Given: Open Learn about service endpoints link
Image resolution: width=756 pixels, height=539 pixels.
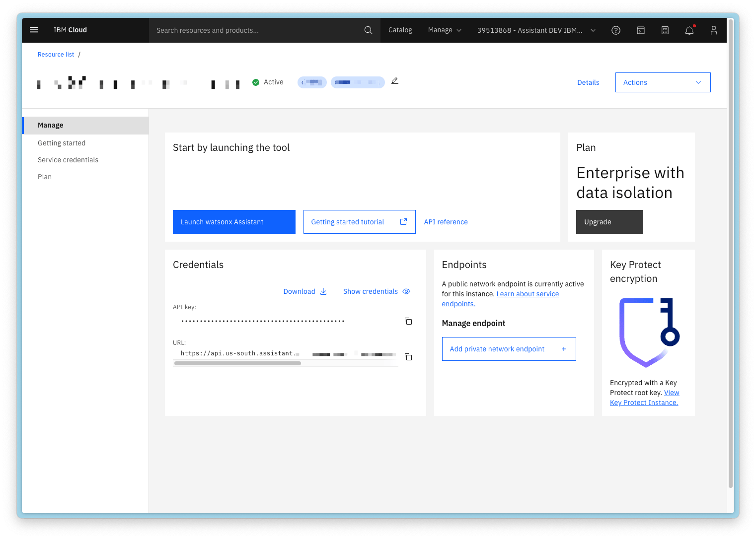Looking at the screenshot, I should tap(528, 294).
